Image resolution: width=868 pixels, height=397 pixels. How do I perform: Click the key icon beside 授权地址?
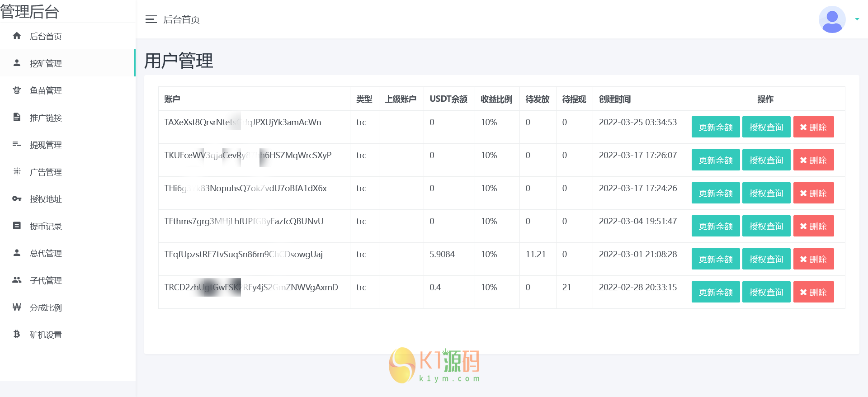17,198
